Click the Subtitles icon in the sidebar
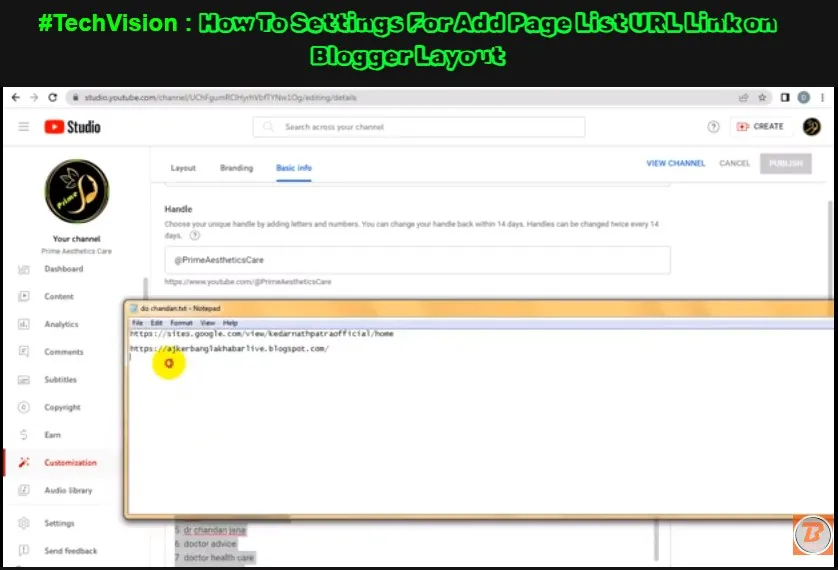 24,379
